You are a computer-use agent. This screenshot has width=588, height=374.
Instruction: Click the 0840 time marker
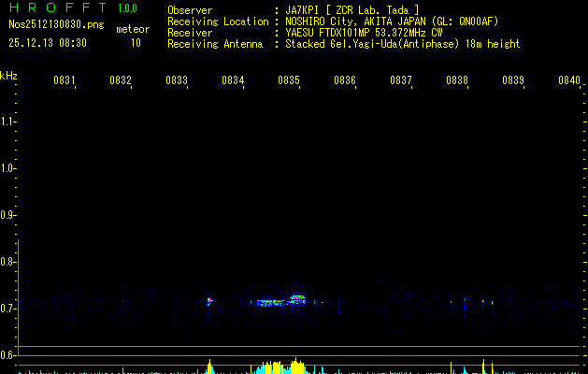(x=568, y=81)
